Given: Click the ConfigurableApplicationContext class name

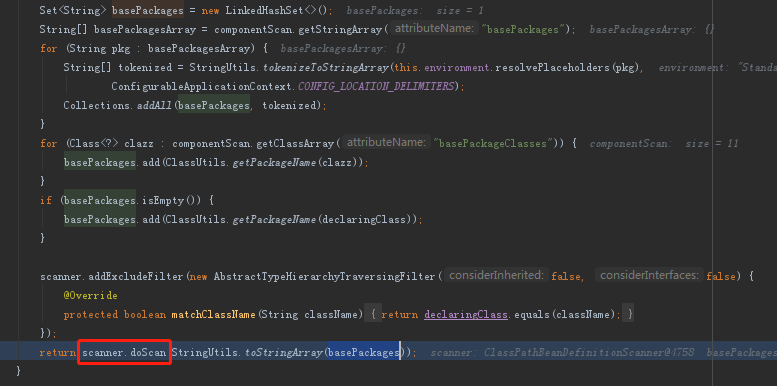Looking at the screenshot, I should tap(203, 86).
